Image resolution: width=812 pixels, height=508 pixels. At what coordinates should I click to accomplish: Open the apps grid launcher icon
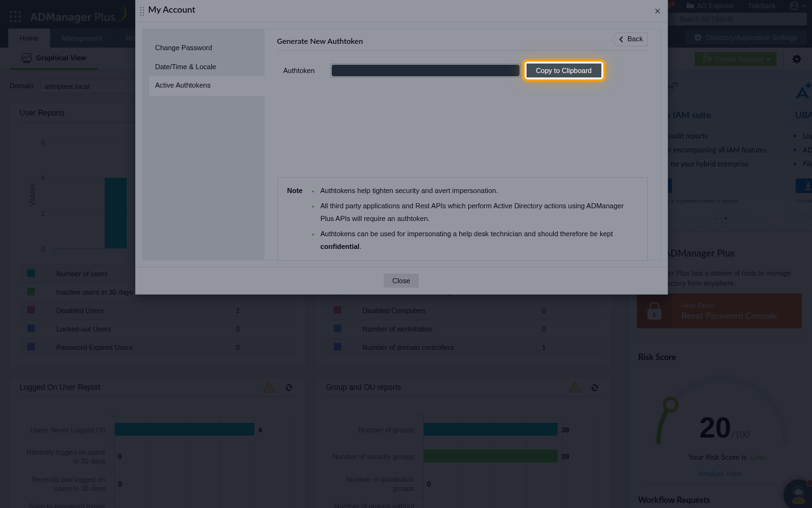(15, 17)
